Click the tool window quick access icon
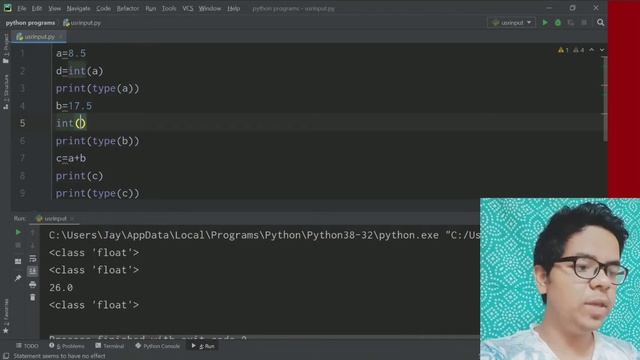 (x=6, y=356)
